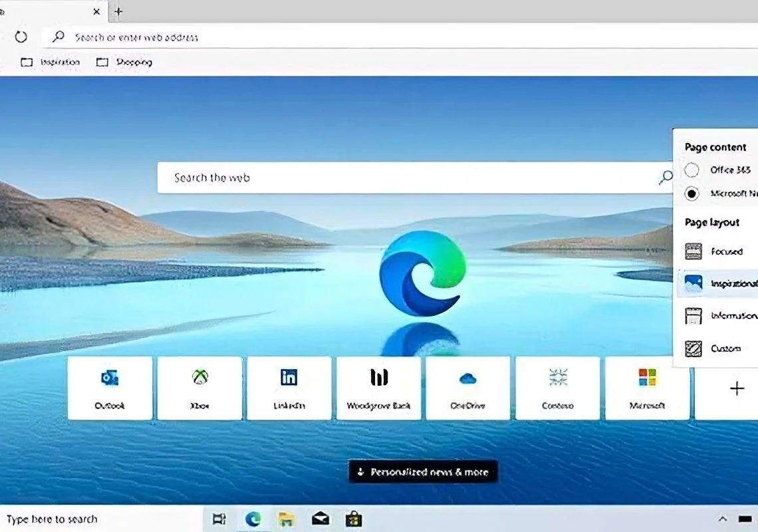The height and width of the screenshot is (532, 758).
Task: Open Microsoft Store from the taskbar
Action: pyautogui.click(x=353, y=519)
